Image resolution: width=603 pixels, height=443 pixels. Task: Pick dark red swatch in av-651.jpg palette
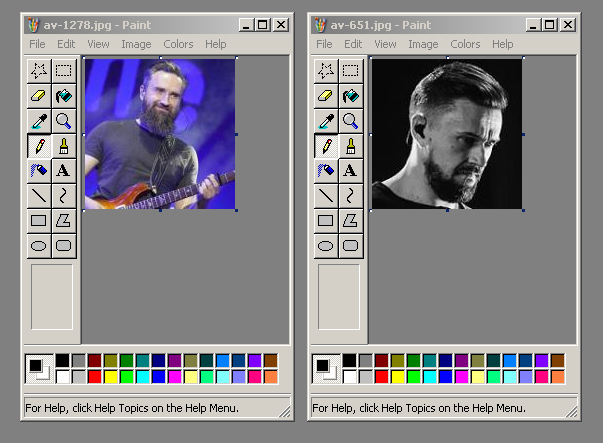click(x=381, y=361)
